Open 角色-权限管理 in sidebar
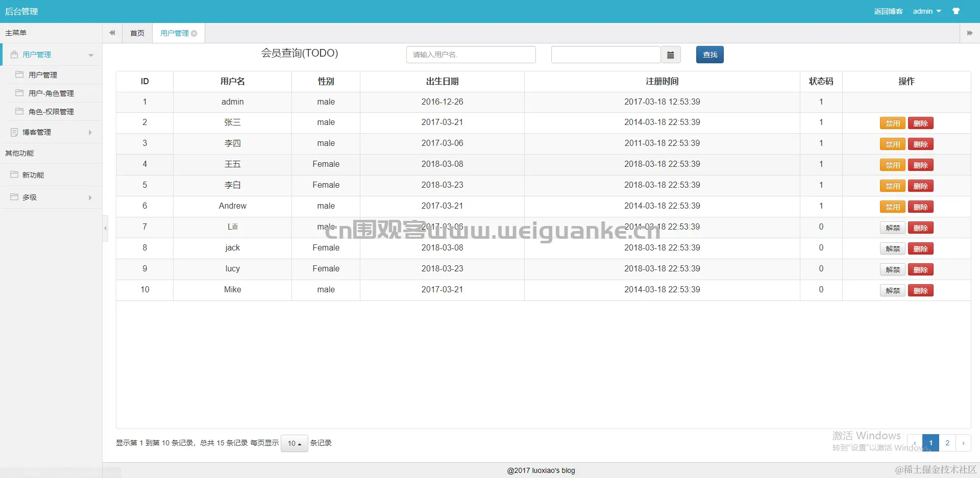This screenshot has width=980, height=478. (51, 112)
